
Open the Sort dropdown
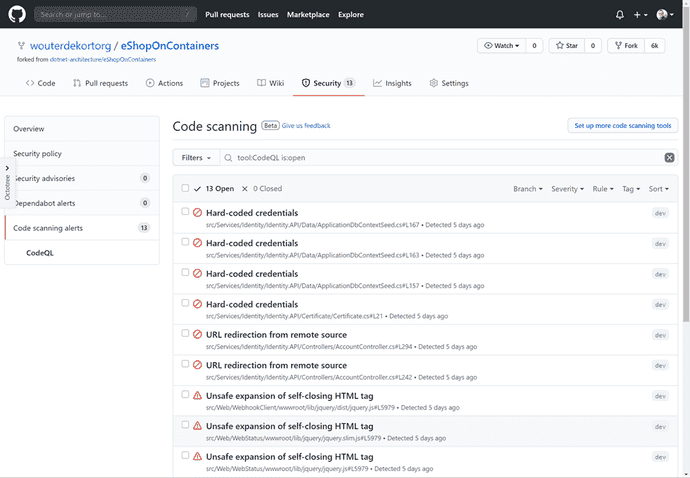coord(659,189)
